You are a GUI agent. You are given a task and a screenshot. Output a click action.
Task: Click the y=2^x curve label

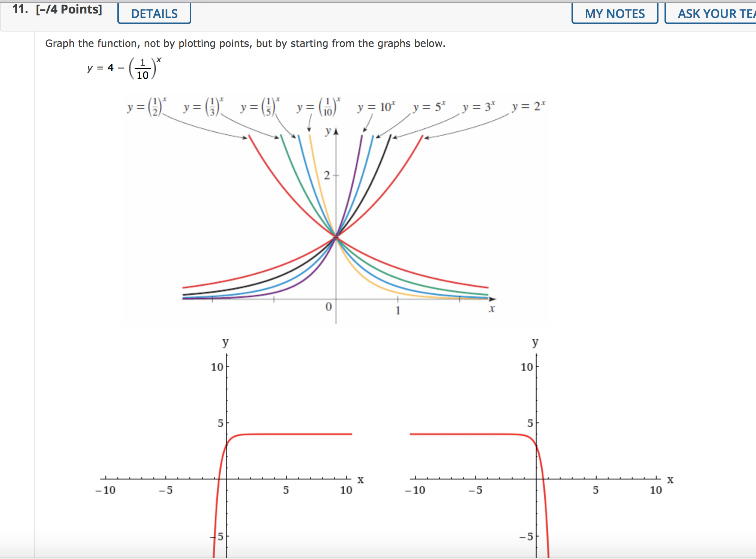(x=528, y=107)
